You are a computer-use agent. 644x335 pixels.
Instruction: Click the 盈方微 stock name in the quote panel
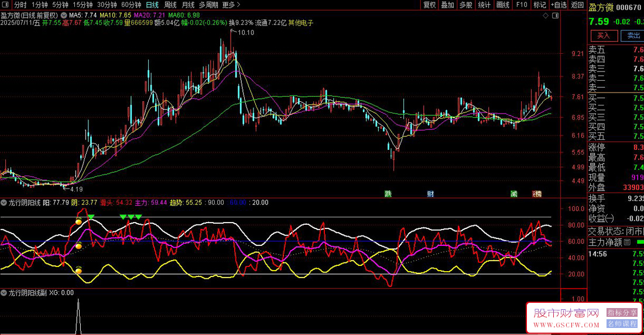click(601, 8)
